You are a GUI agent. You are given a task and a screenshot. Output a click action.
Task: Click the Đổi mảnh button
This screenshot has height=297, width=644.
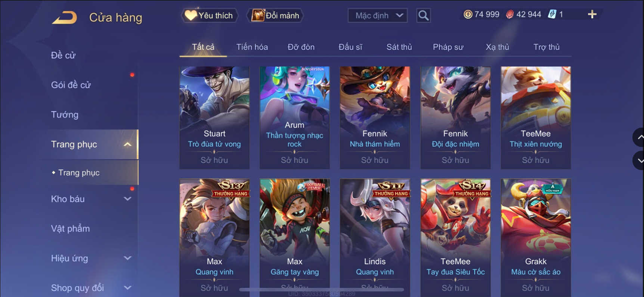(x=275, y=15)
